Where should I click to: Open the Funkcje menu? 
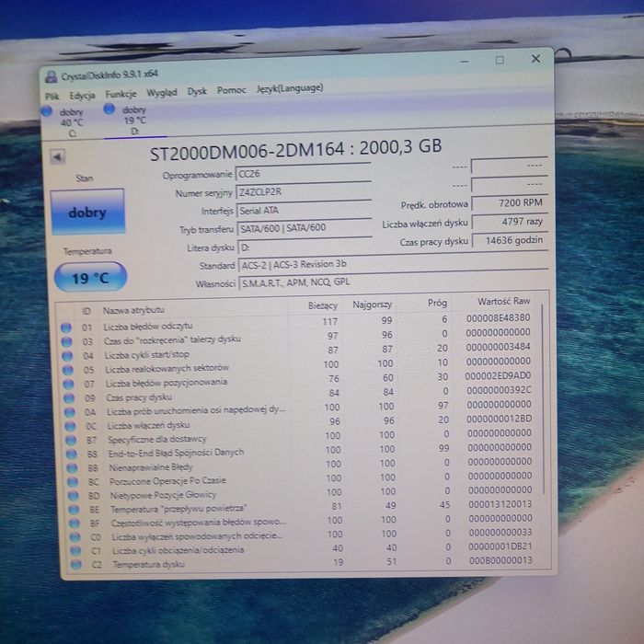[121, 94]
